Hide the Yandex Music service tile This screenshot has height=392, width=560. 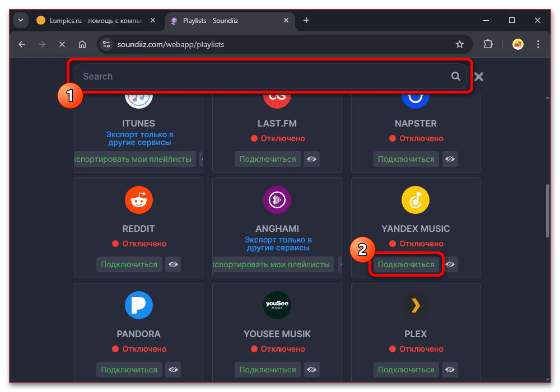point(450,264)
